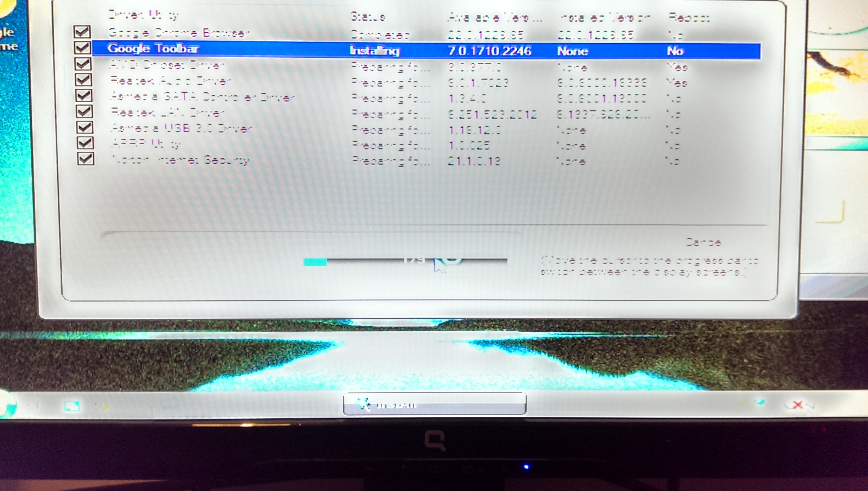Click the cyan system tray icon
The height and width of the screenshot is (491, 868).
coord(760,402)
